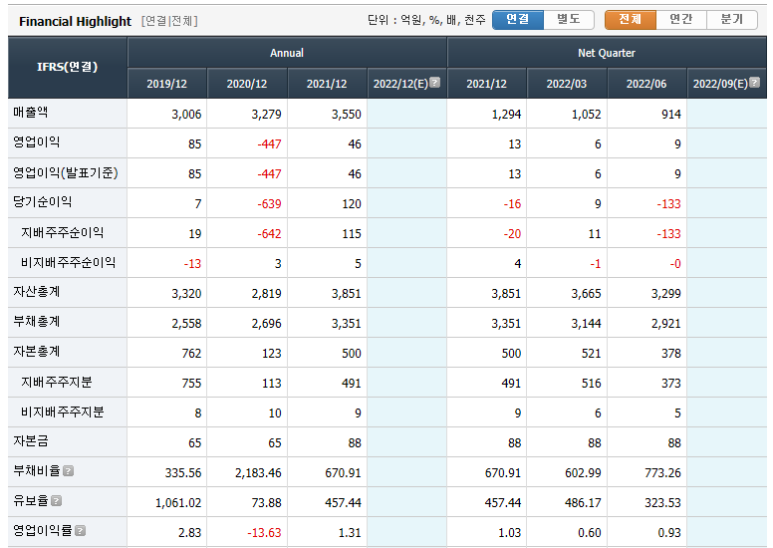This screenshot has width=773, height=548.
Task: Click the 자본금 row label
Action: point(31,441)
